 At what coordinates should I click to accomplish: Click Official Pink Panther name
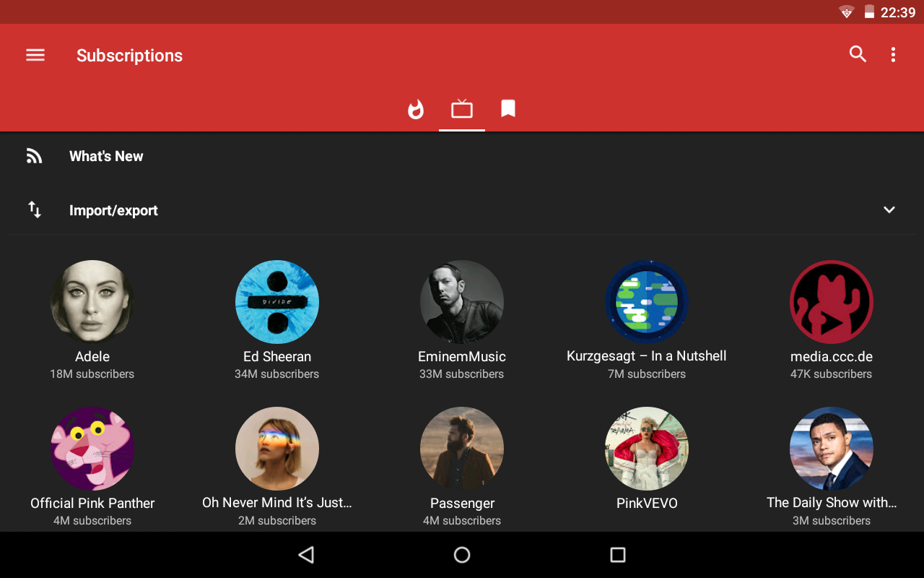(x=92, y=503)
